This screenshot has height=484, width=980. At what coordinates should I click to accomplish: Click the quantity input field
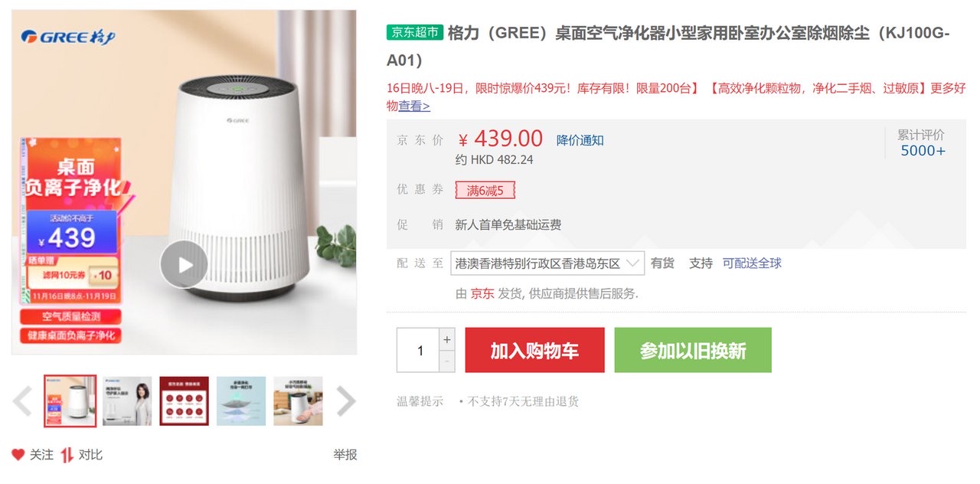pos(420,350)
